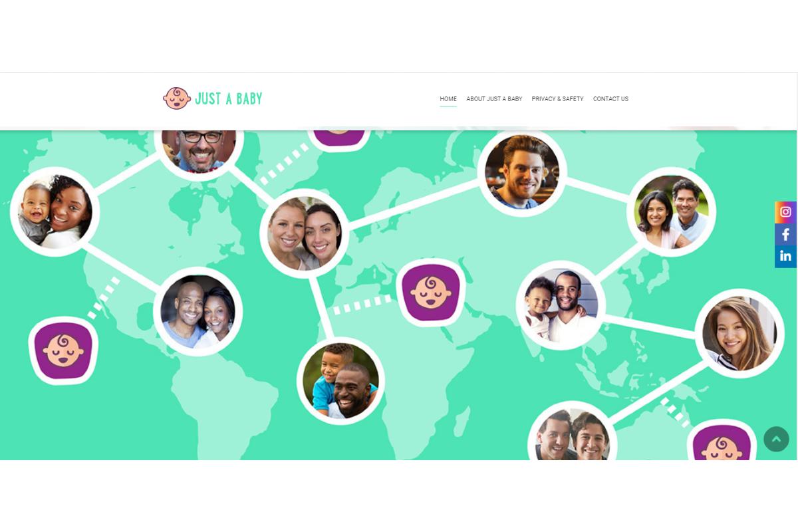Click the purple baby icon at bottom left
The image size is (798, 532).
64,350
